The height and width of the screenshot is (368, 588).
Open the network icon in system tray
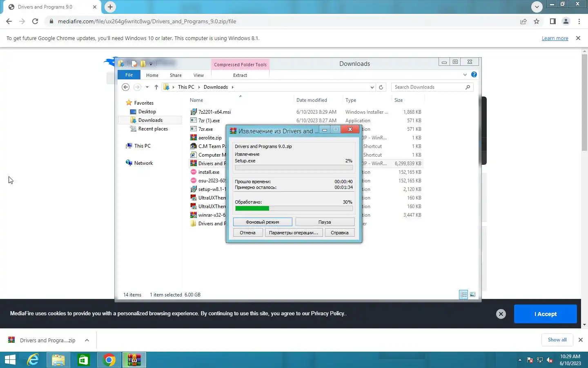(x=540, y=360)
